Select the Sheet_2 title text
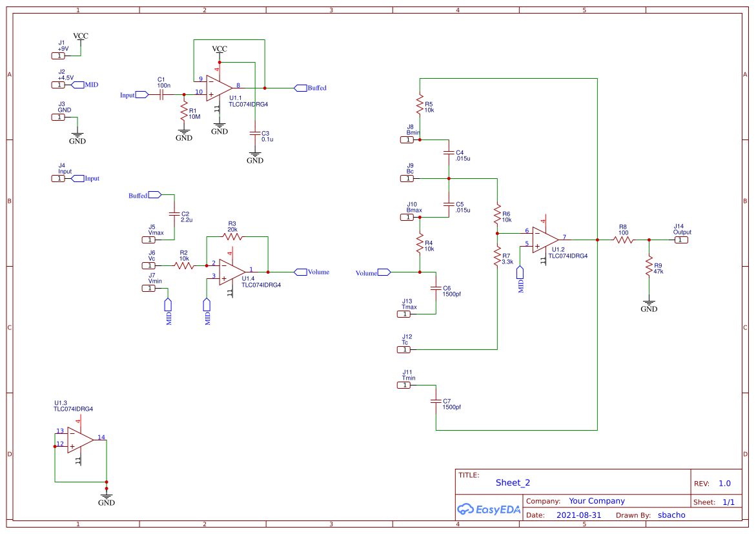The width and height of the screenshot is (756, 534). pyautogui.click(x=511, y=482)
